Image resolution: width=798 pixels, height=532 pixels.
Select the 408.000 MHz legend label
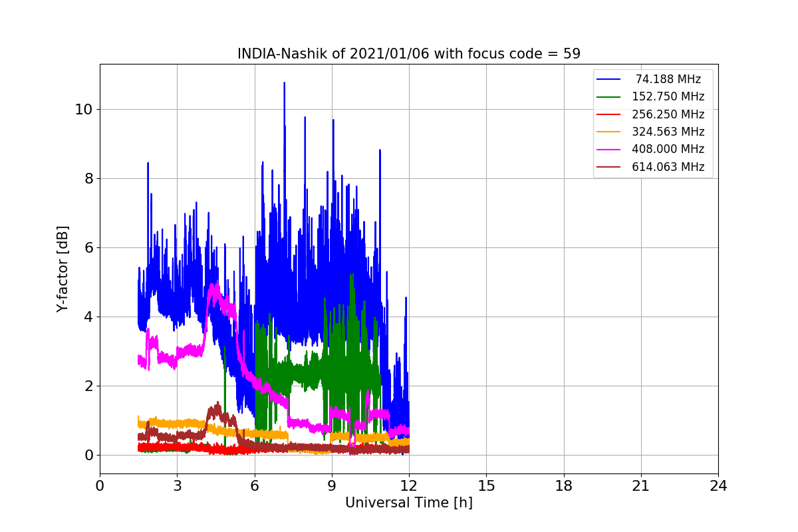(668, 150)
